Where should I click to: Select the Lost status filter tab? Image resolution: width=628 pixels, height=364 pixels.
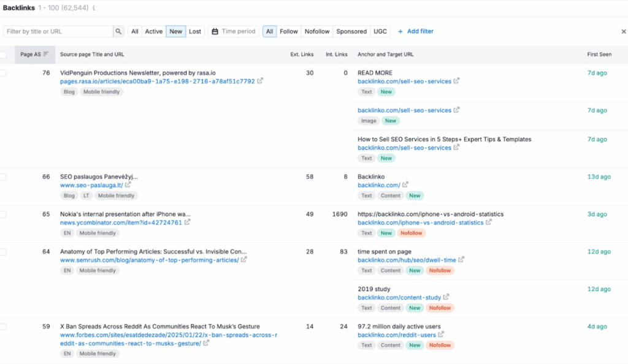point(195,31)
